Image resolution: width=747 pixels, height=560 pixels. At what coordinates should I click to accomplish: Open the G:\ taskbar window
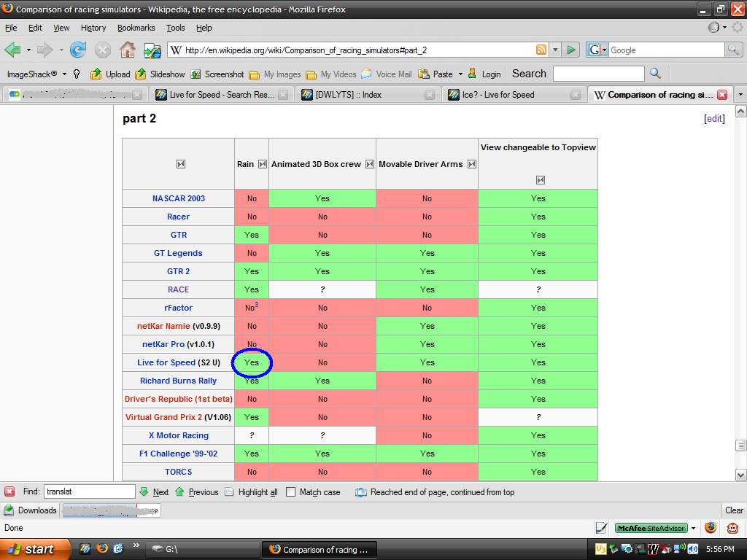pyautogui.click(x=203, y=550)
